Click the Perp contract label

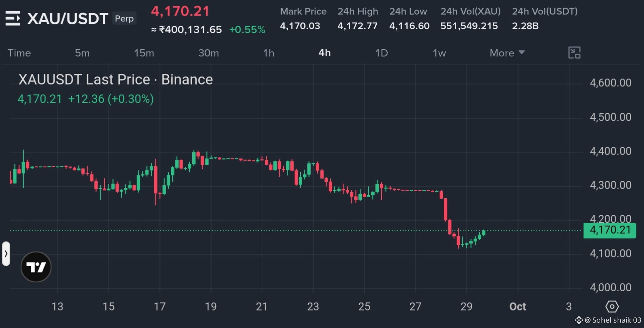pyautogui.click(x=124, y=19)
